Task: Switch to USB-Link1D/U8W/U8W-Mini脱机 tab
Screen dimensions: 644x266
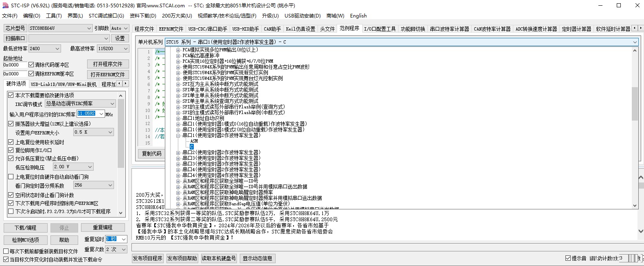Action: click(64, 84)
